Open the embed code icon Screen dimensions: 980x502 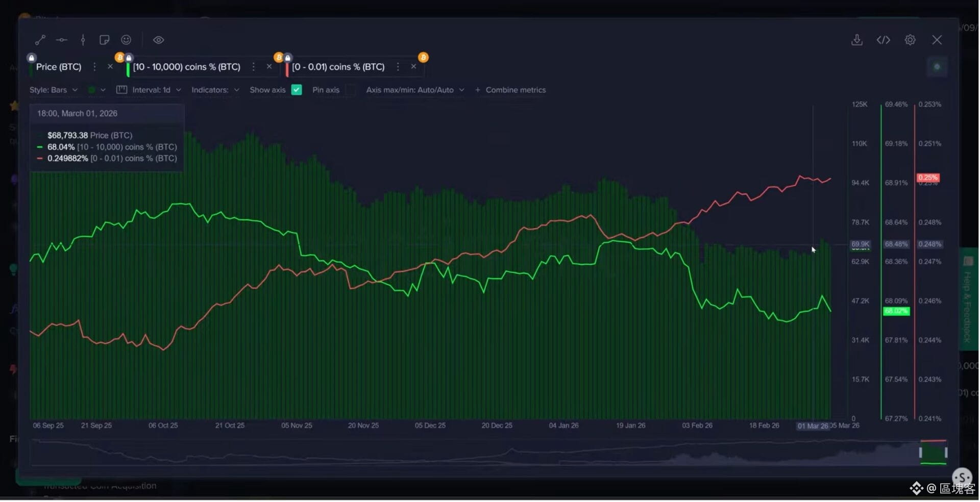click(884, 40)
